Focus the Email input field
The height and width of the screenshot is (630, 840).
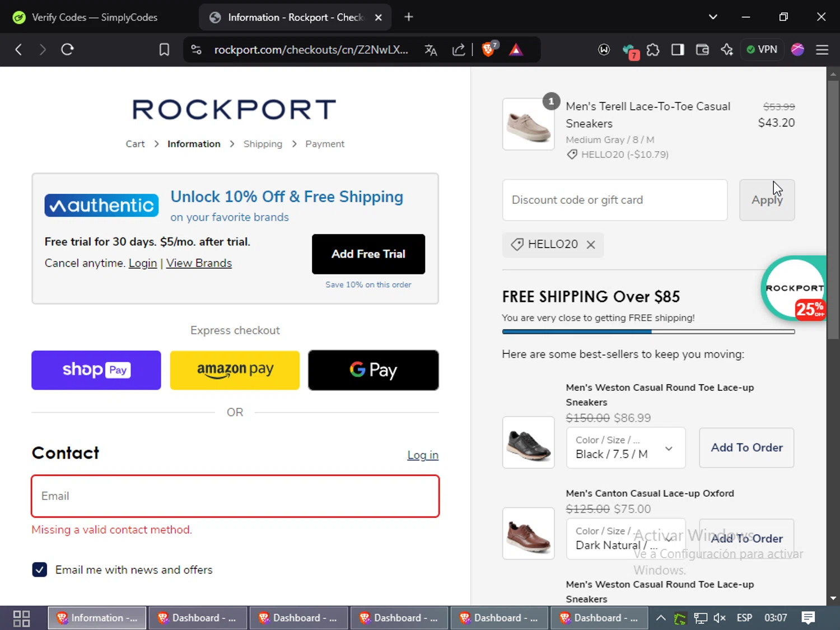click(x=235, y=496)
